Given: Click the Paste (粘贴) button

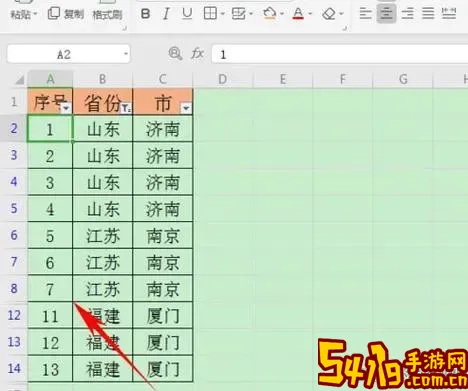Looking at the screenshot, I should [21, 14].
